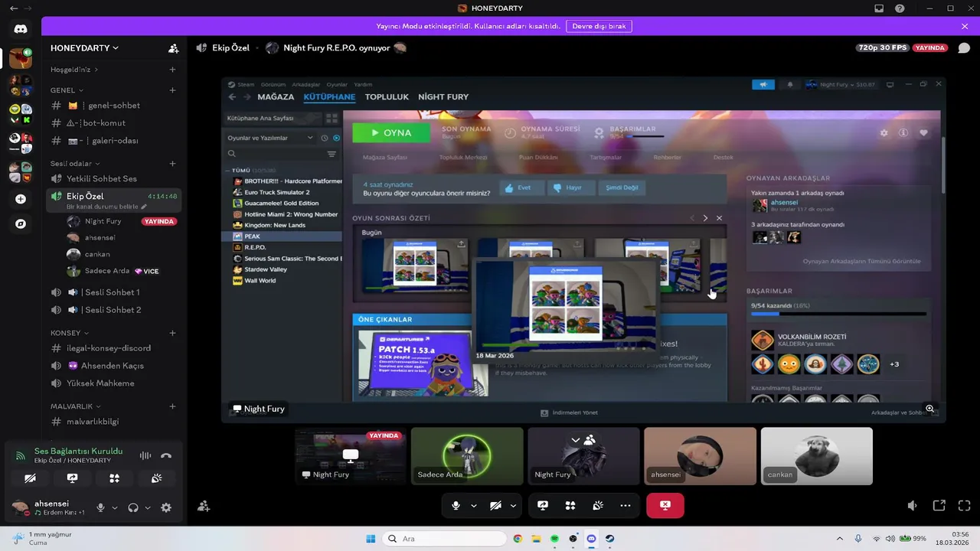Create channel in GENEL with plus
The height and width of the screenshot is (551, 980).
click(172, 90)
